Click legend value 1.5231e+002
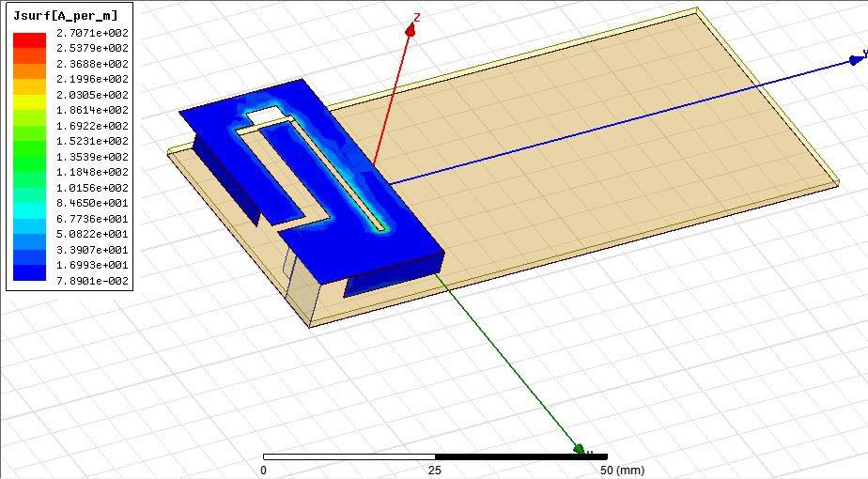The width and height of the screenshot is (868, 479). tap(92, 141)
